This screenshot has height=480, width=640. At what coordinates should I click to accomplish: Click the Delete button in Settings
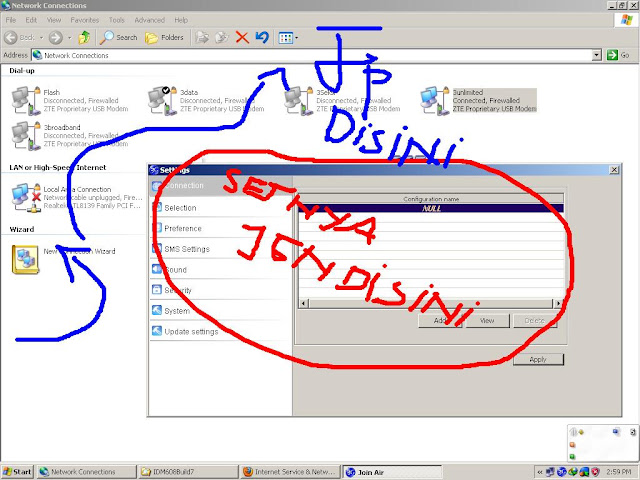click(535, 321)
